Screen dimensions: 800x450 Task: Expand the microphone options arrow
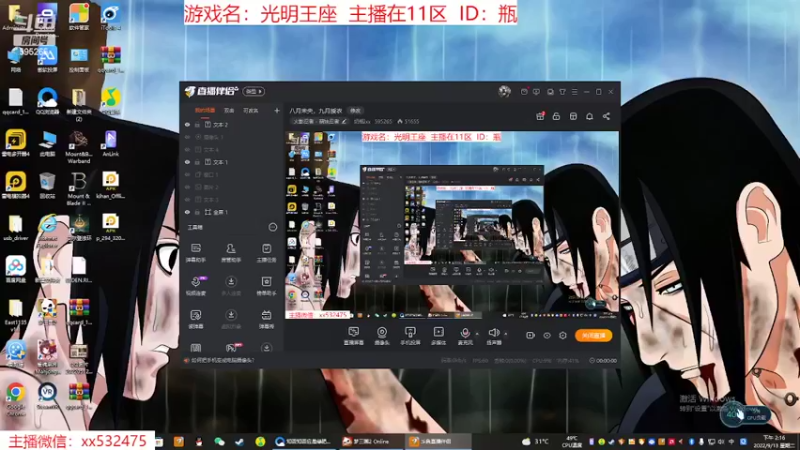[x=477, y=334]
